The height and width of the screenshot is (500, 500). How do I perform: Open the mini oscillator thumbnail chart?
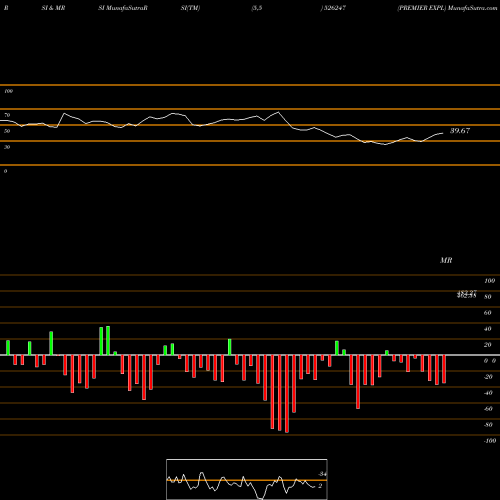[247, 479]
